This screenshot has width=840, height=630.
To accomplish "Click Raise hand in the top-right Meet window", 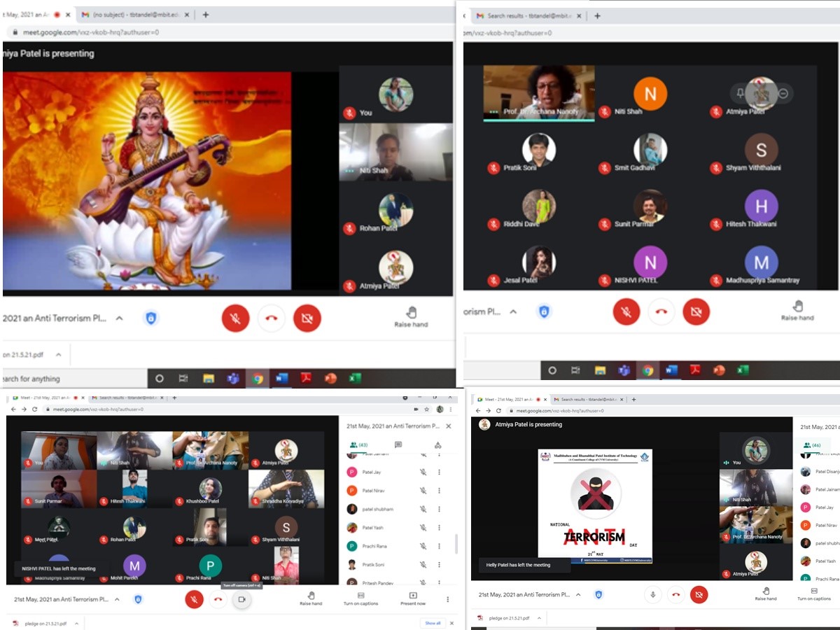I will pyautogui.click(x=797, y=311).
